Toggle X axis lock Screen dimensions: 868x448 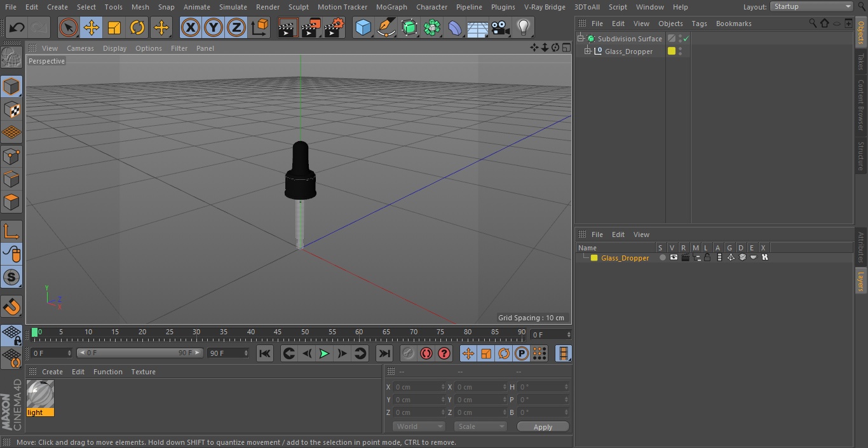tap(190, 27)
